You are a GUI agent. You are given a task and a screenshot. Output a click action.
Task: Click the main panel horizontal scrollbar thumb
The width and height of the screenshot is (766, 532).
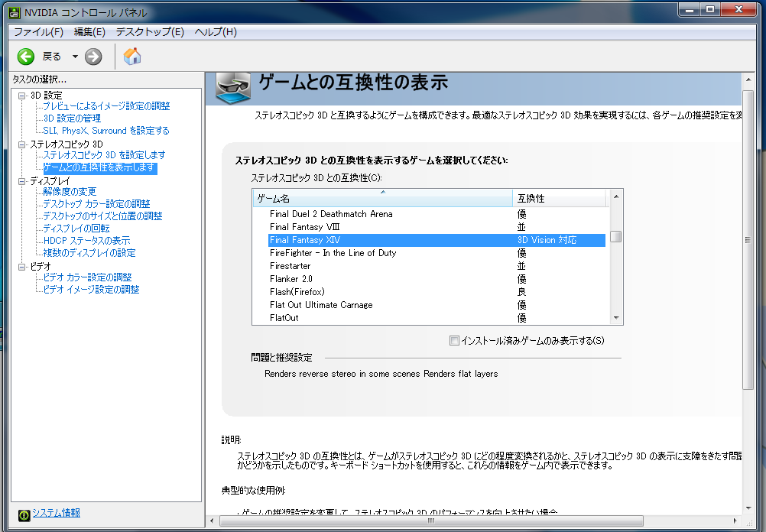(x=431, y=521)
